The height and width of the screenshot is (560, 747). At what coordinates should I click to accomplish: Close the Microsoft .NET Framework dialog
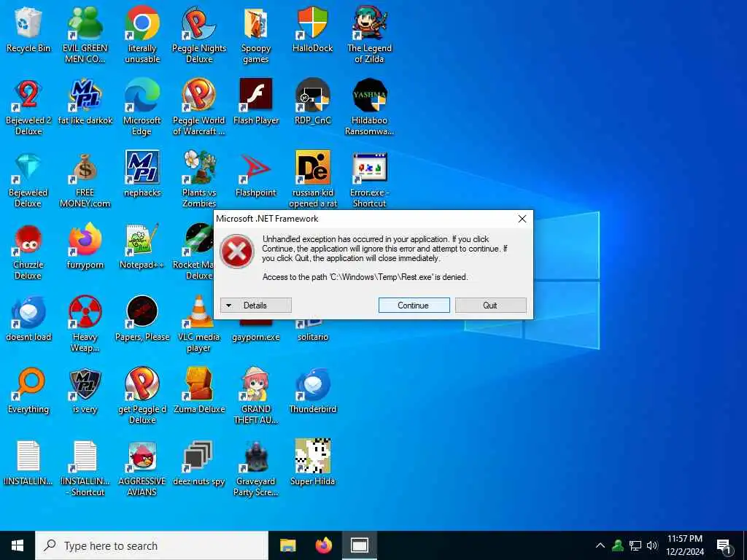point(522,219)
